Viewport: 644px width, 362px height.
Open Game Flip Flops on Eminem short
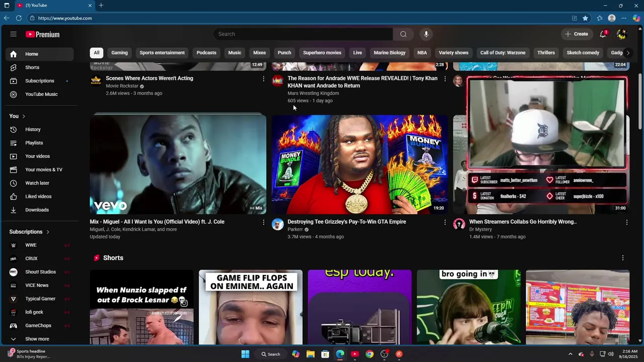[251, 307]
